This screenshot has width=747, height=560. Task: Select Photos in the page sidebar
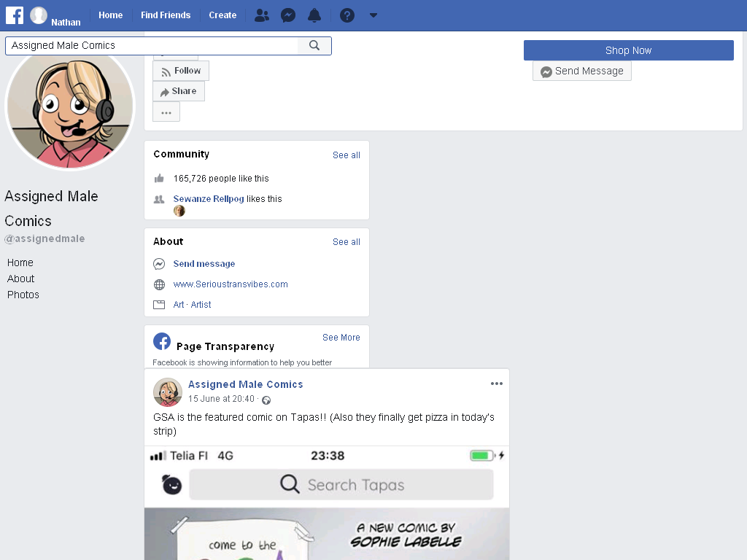[23, 295]
